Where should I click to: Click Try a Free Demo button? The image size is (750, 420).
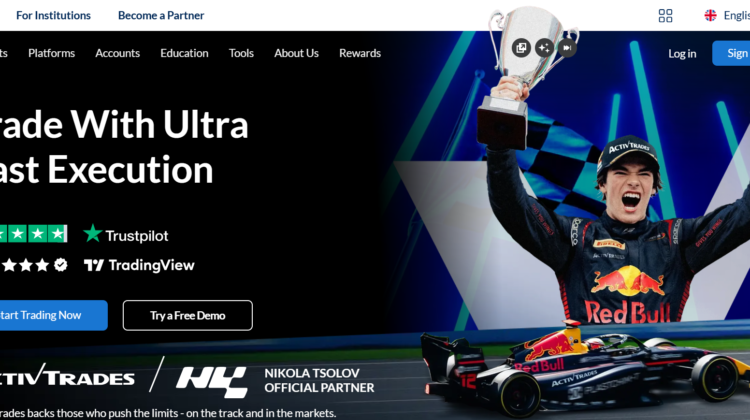pyautogui.click(x=188, y=315)
